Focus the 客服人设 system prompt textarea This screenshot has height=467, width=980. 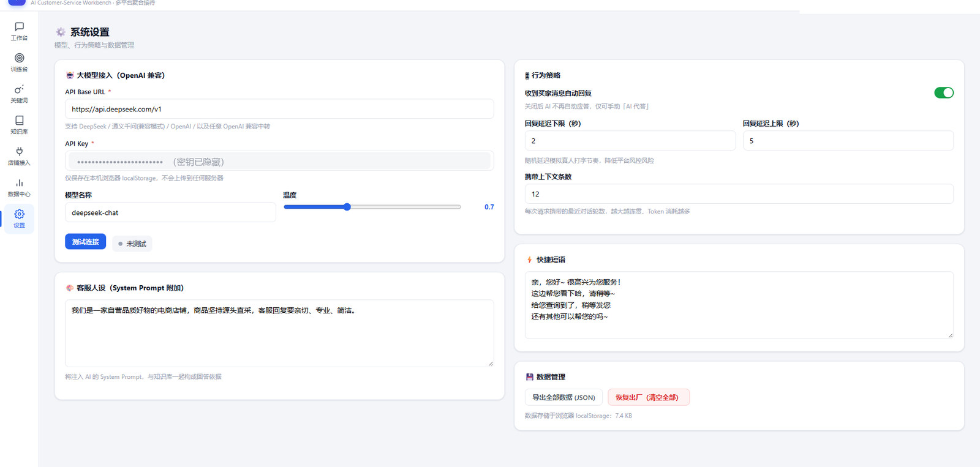[279, 334]
